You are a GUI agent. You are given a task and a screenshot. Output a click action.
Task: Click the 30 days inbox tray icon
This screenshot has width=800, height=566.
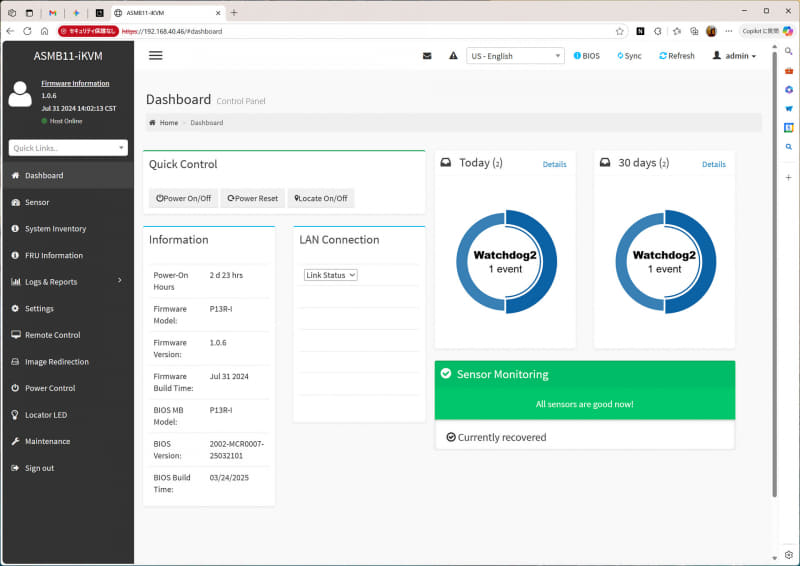point(605,162)
